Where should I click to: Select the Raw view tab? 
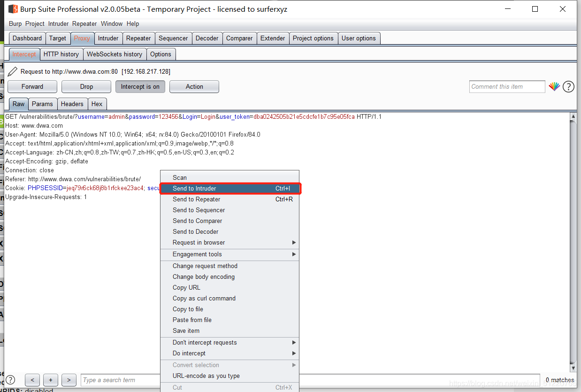[19, 104]
